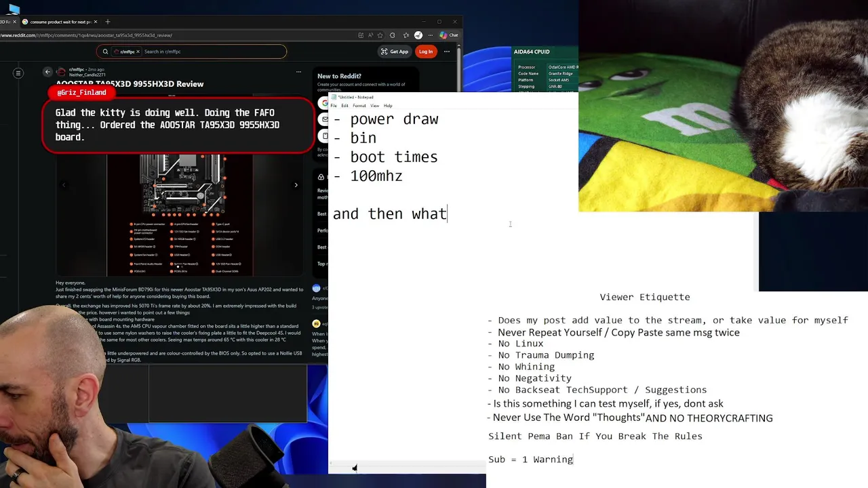Screen dimensions: 868x488
Task: Click the Get App button on Reddit
Action: 395,52
